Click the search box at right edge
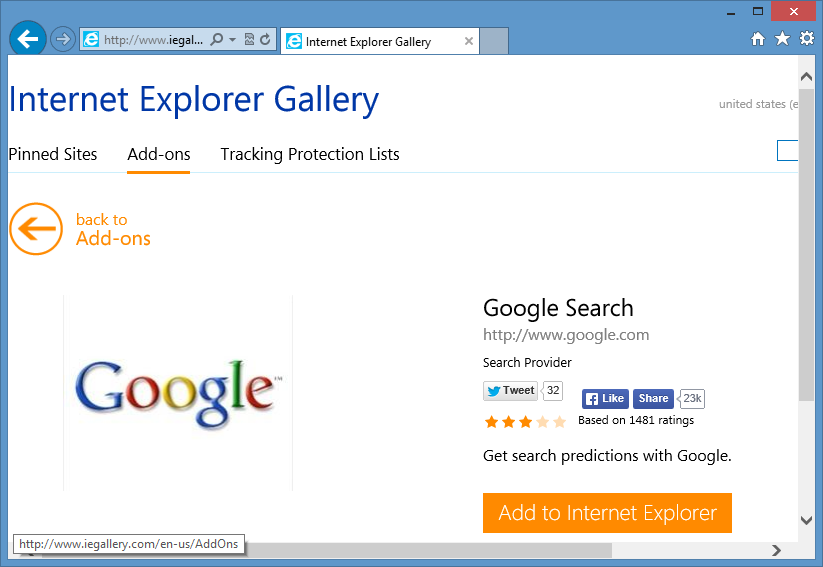The height and width of the screenshot is (567, 823). (787, 151)
